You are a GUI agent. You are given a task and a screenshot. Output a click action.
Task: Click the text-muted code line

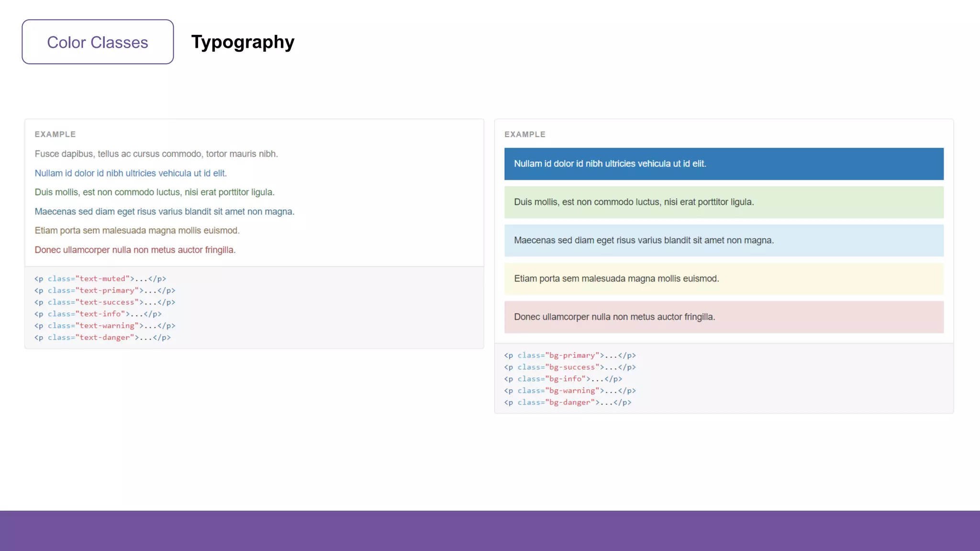click(100, 279)
